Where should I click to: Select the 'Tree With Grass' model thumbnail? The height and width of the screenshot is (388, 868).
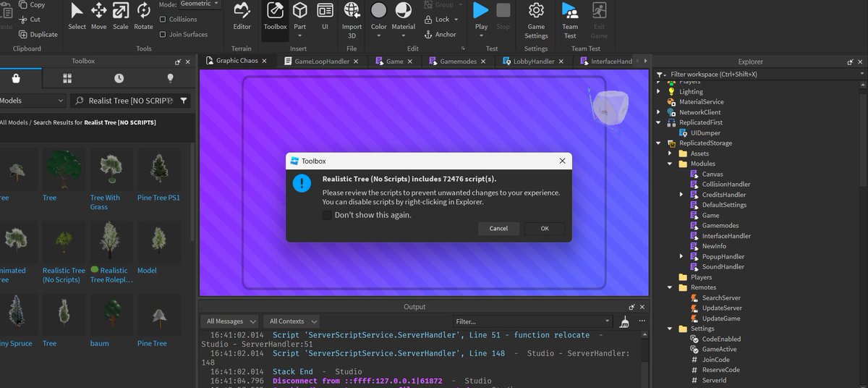click(109, 169)
